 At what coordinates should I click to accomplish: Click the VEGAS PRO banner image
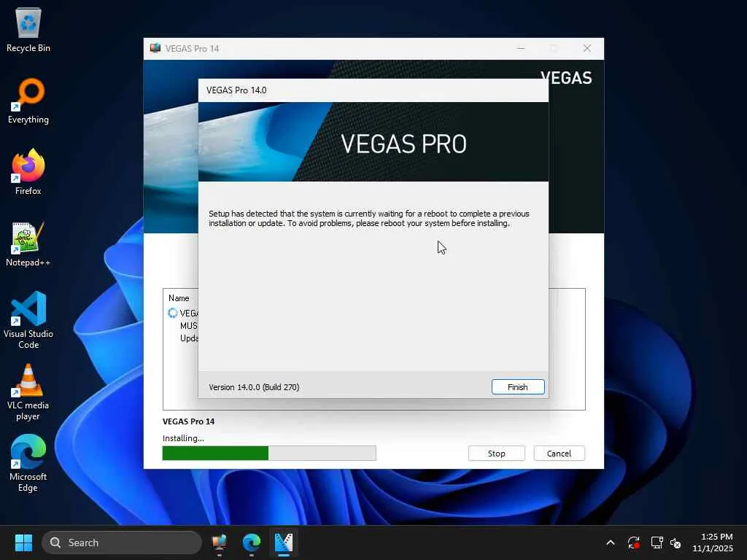coord(373,142)
